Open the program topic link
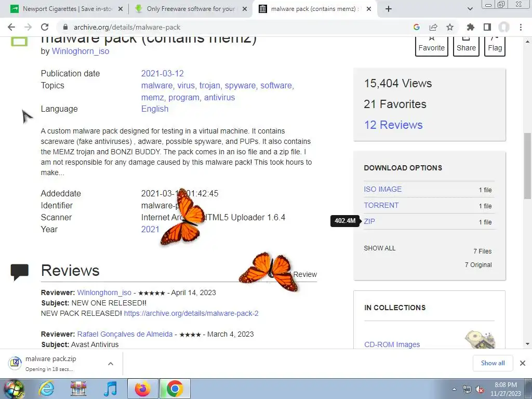Viewport: 532px width, 399px height. [x=184, y=97]
